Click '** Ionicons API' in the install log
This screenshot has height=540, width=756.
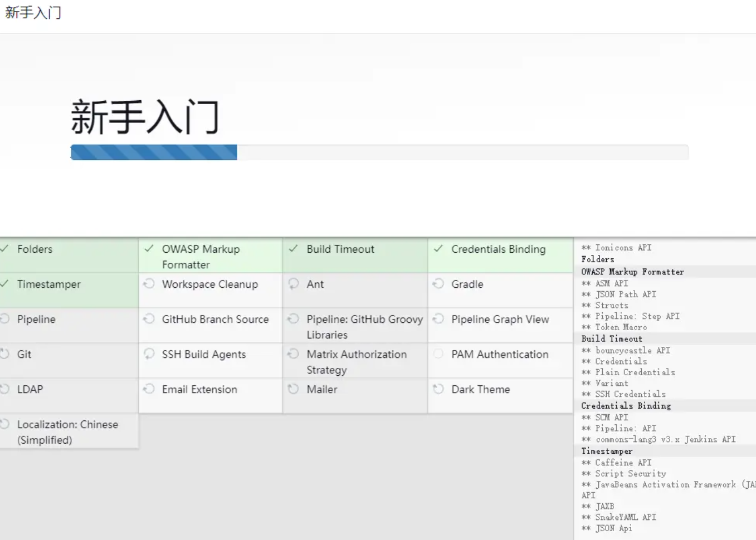point(616,248)
